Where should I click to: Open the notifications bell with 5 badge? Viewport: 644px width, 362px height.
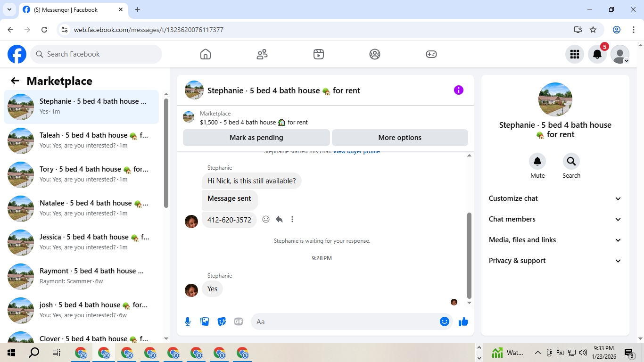(x=597, y=54)
